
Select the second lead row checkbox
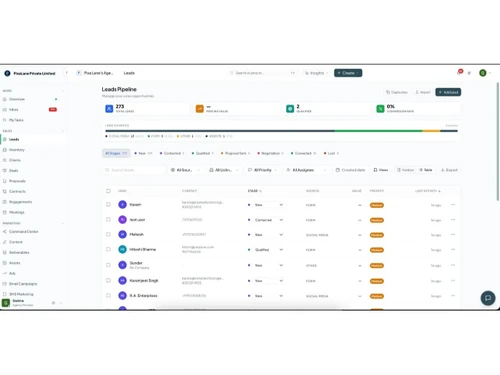click(108, 219)
